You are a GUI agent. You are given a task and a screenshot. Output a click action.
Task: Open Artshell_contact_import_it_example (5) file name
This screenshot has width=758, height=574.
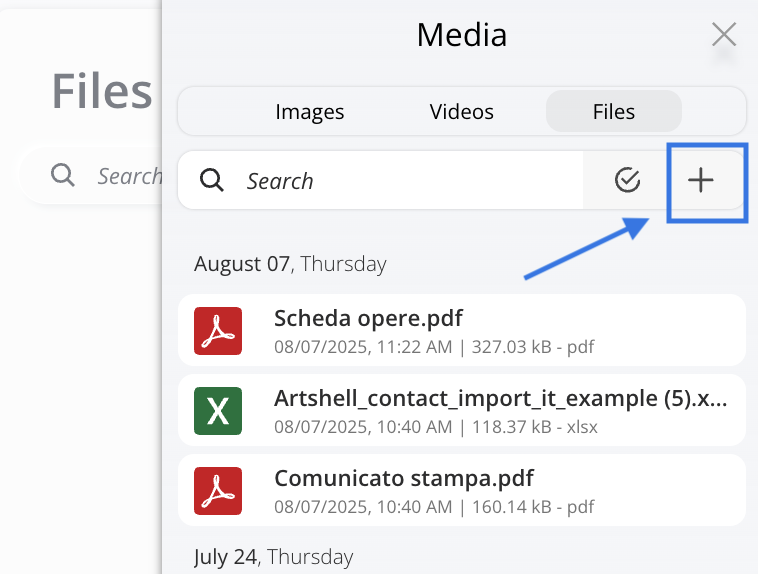[500, 399]
